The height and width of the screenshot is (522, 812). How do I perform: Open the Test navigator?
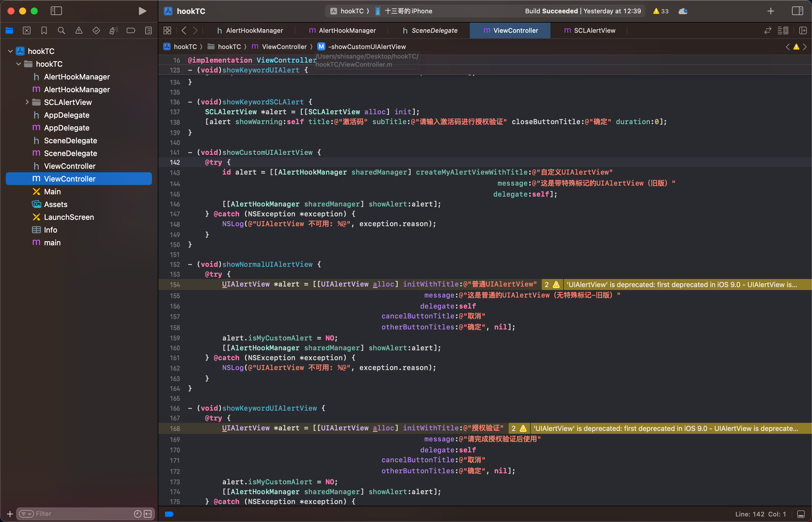point(96,30)
